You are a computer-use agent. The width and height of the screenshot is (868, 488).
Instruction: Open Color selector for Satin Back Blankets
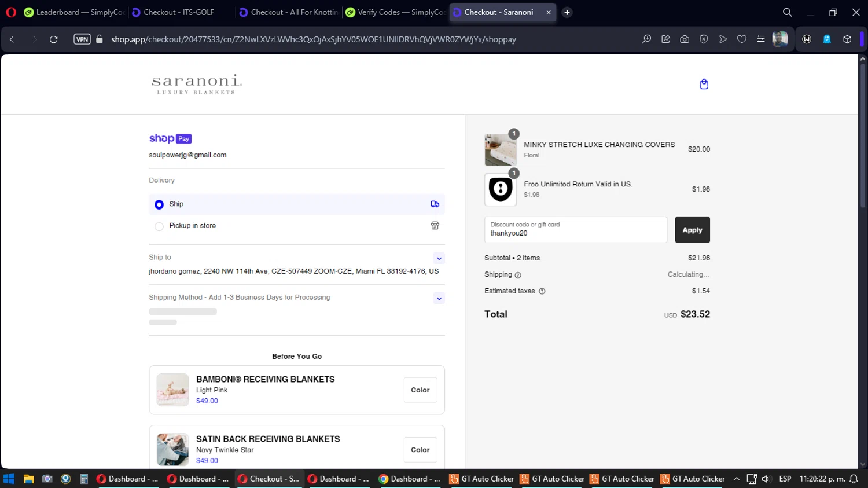point(420,450)
